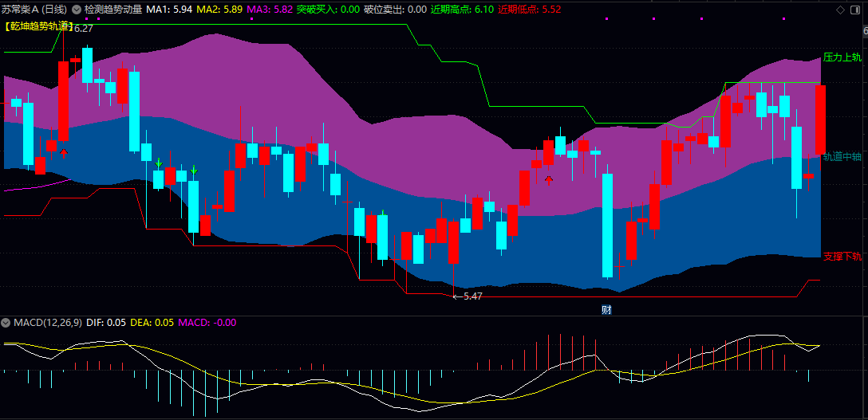Click the MA2: 5.89 legend value
The height and width of the screenshot is (420, 868).
click(x=219, y=10)
